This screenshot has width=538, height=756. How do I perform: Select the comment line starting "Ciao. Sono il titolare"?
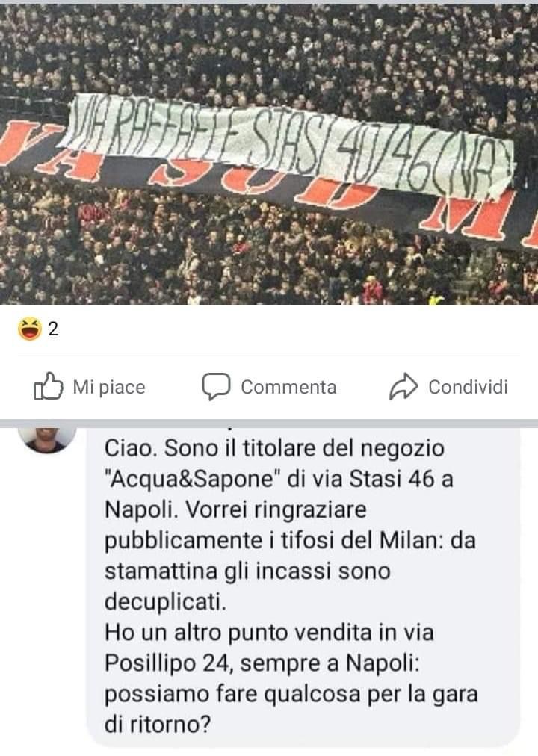pyautogui.click(x=274, y=448)
